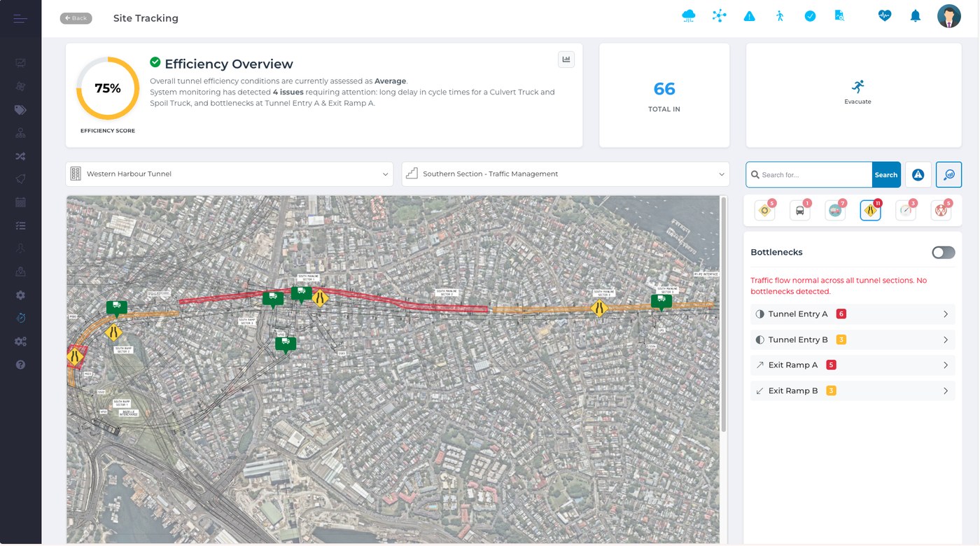Screen dimensions: 980x546
Task: Click the analytics magnifier button beside Search
Action: [x=948, y=174]
